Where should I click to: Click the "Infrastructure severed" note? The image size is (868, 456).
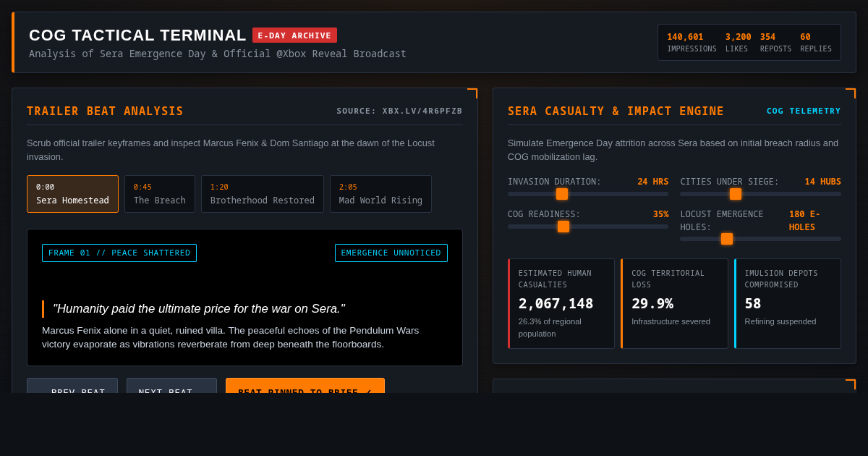(x=671, y=321)
